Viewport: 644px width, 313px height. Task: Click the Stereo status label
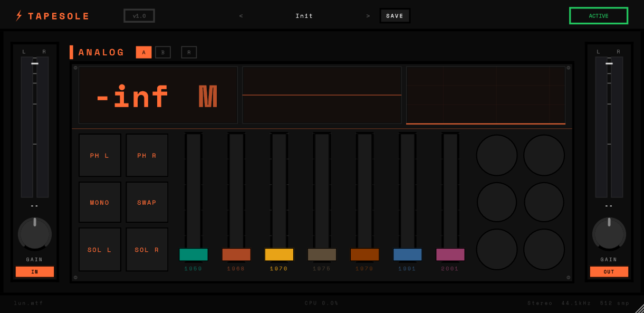click(540, 303)
